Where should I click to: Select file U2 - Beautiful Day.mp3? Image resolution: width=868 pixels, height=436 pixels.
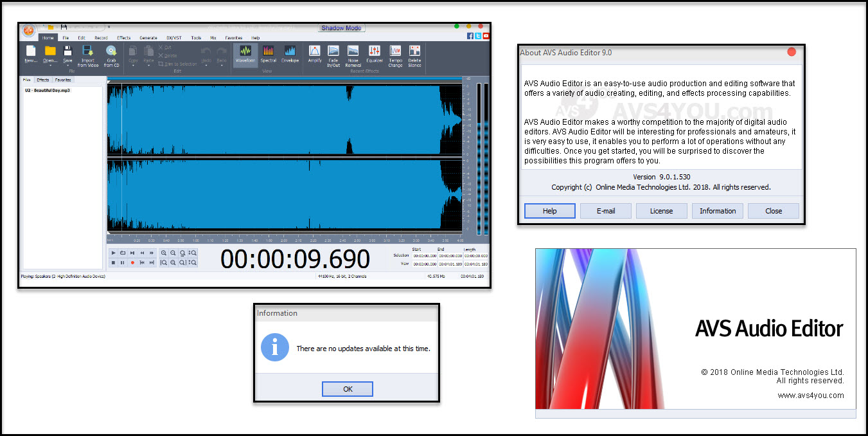click(48, 91)
